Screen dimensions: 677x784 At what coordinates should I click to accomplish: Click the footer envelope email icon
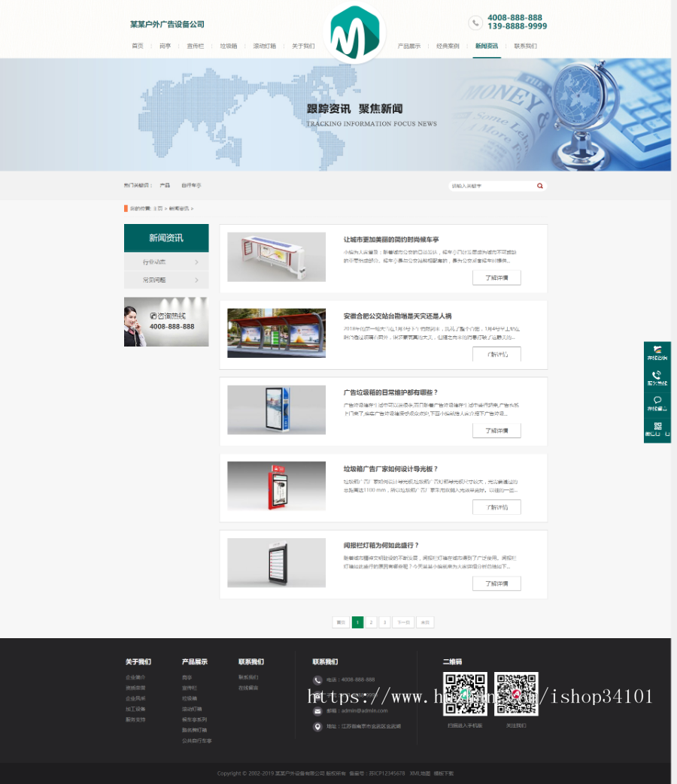click(317, 711)
